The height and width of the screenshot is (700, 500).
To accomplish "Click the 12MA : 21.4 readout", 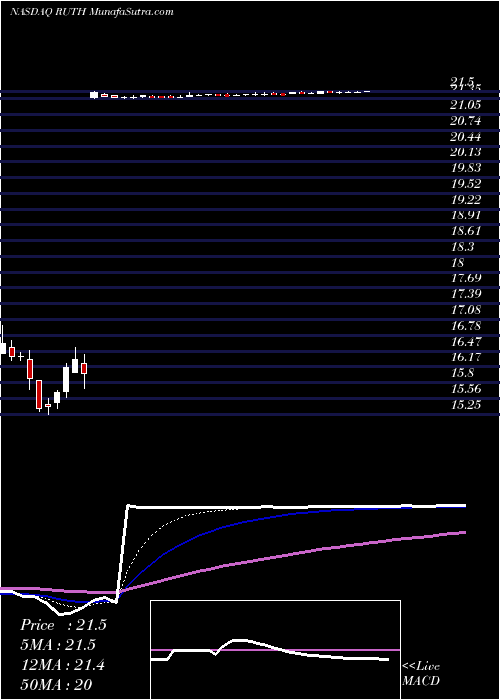I will (x=63, y=665).
